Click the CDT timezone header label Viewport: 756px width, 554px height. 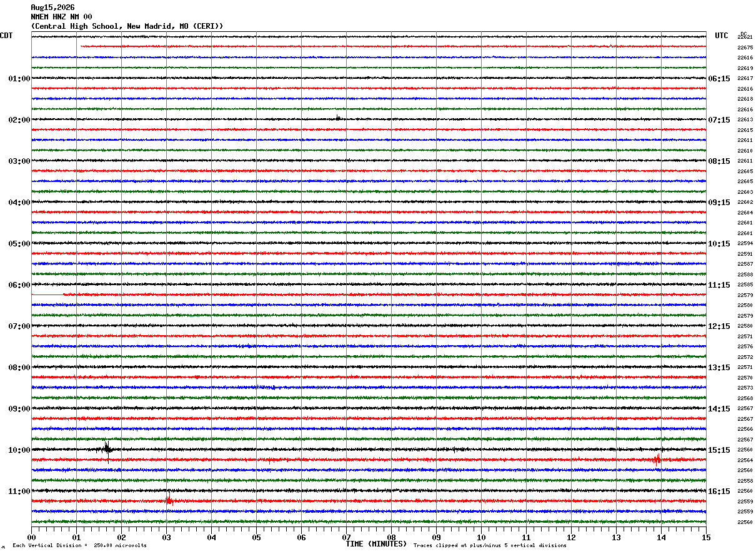pyautogui.click(x=6, y=36)
